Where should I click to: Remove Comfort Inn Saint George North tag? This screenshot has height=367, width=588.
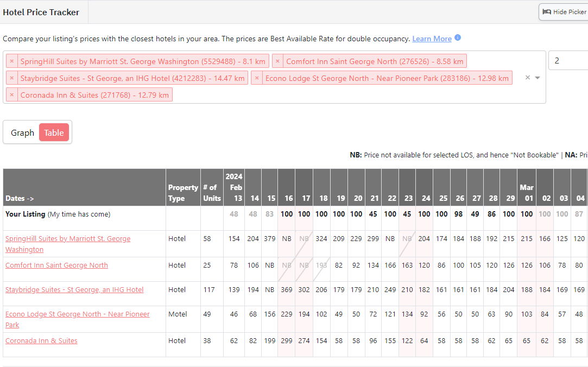[277, 61]
